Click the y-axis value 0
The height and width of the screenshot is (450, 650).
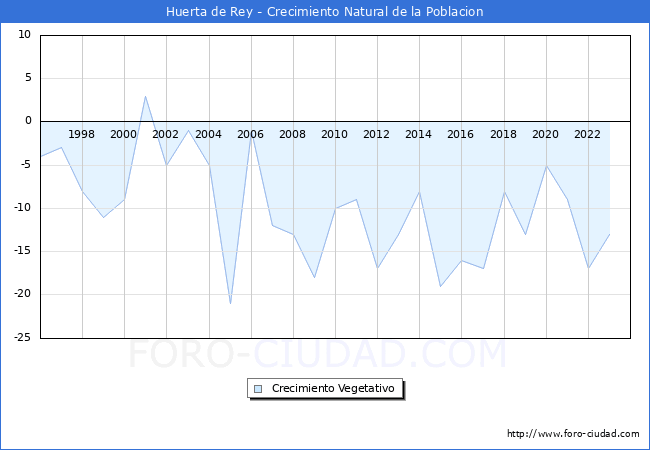[x=28, y=121]
